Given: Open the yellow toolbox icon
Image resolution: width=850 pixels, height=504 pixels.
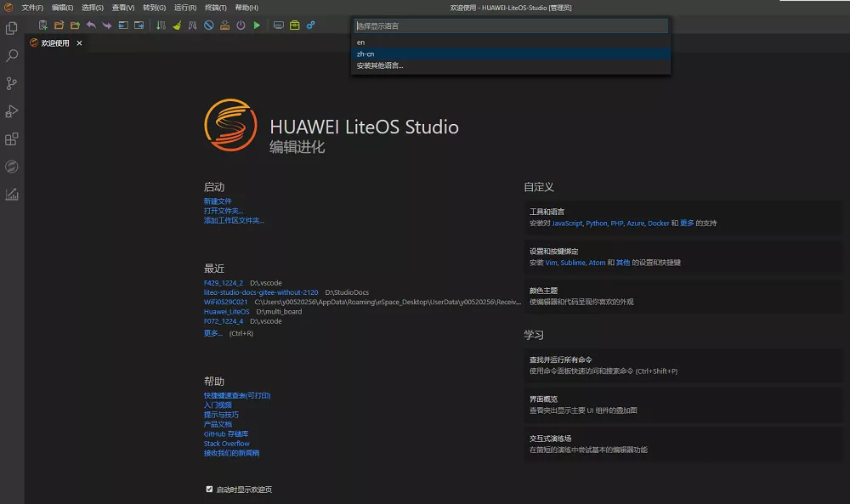Looking at the screenshot, I should coord(294,25).
